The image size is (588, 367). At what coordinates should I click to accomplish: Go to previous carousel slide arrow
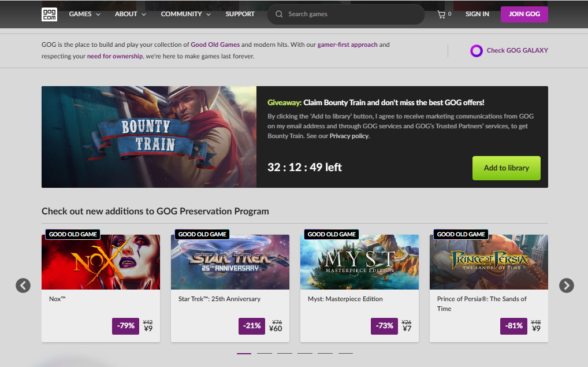pyautogui.click(x=23, y=286)
